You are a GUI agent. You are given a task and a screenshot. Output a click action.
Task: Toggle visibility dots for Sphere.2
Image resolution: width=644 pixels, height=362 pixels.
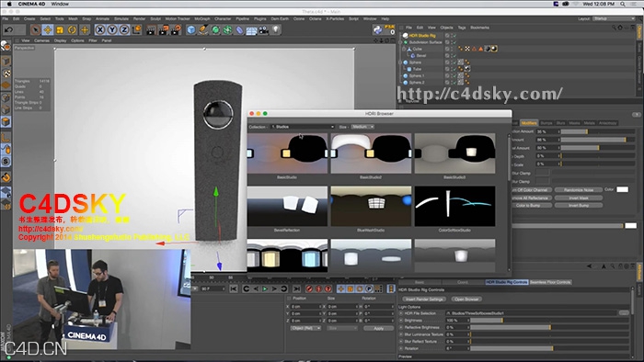[452, 83]
